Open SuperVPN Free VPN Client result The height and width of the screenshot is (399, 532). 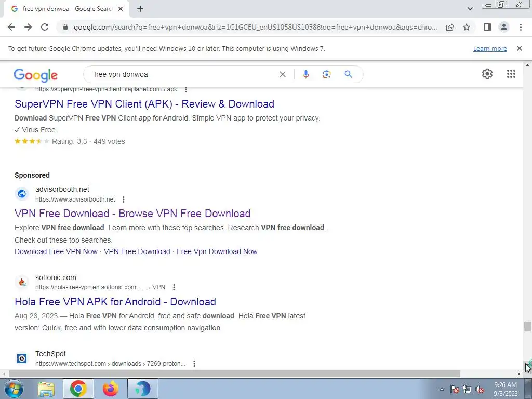coord(144,104)
